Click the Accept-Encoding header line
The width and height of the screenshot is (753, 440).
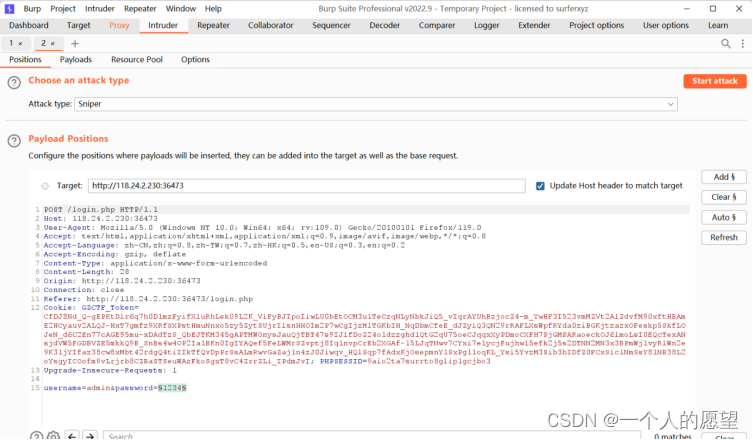click(x=114, y=255)
